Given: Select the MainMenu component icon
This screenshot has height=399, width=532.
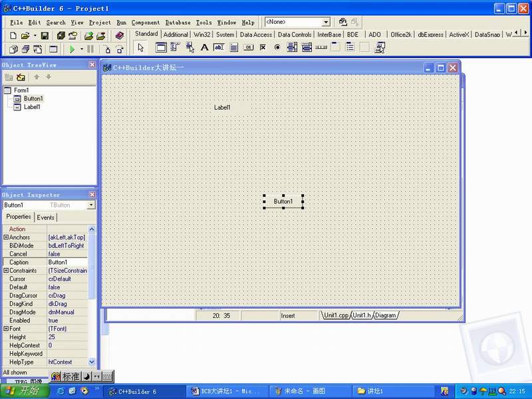Looking at the screenshot, I should coord(175,47).
